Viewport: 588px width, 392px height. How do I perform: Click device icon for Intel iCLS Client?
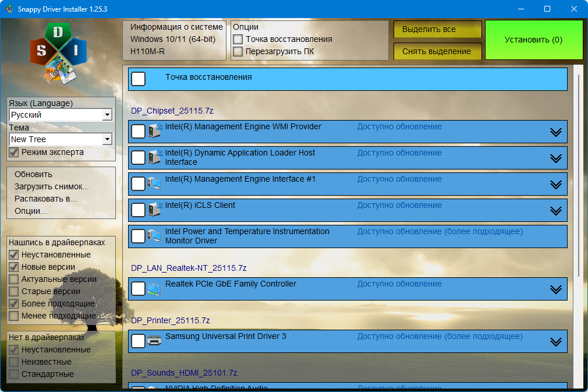[155, 210]
